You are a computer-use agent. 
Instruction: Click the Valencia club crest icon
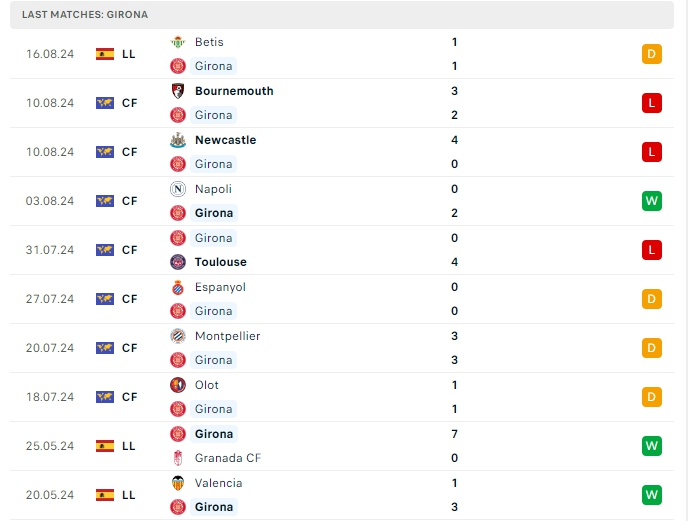pos(178,483)
